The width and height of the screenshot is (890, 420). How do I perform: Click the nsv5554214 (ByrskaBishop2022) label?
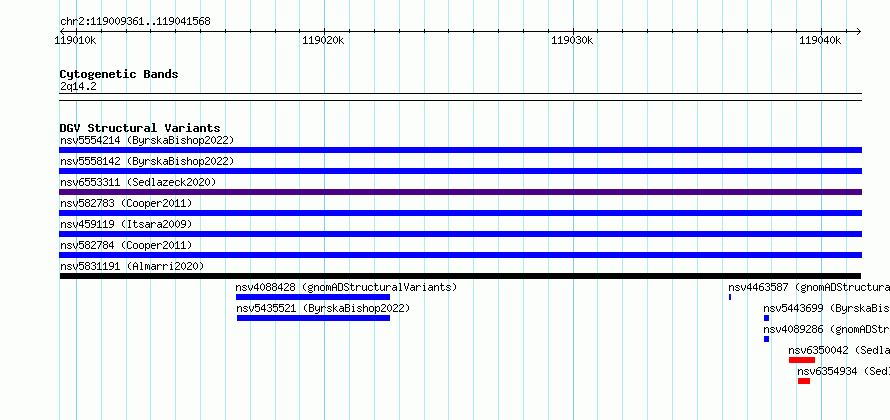[x=147, y=140]
